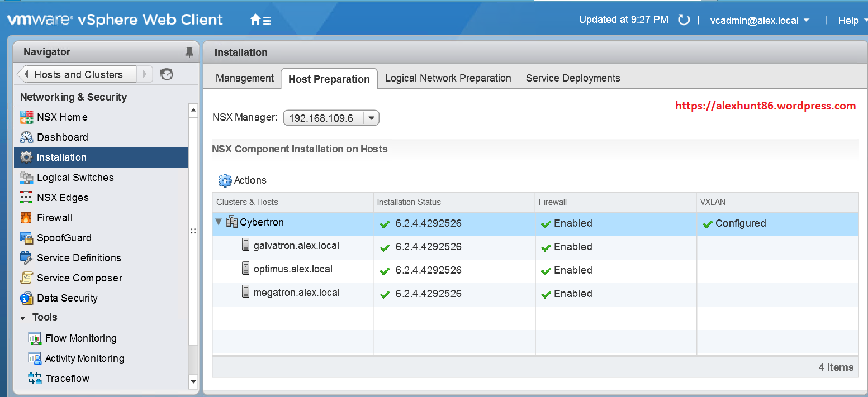
Task: Open the Flow Monitoring tool
Action: pos(82,338)
